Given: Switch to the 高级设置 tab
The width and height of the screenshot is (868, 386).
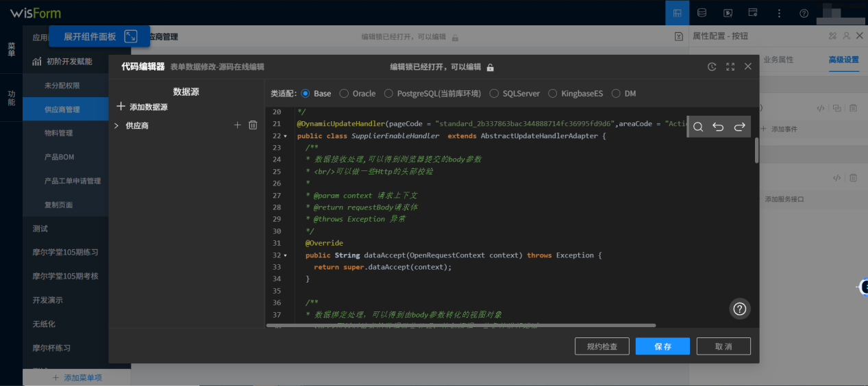Looking at the screenshot, I should pos(843,60).
